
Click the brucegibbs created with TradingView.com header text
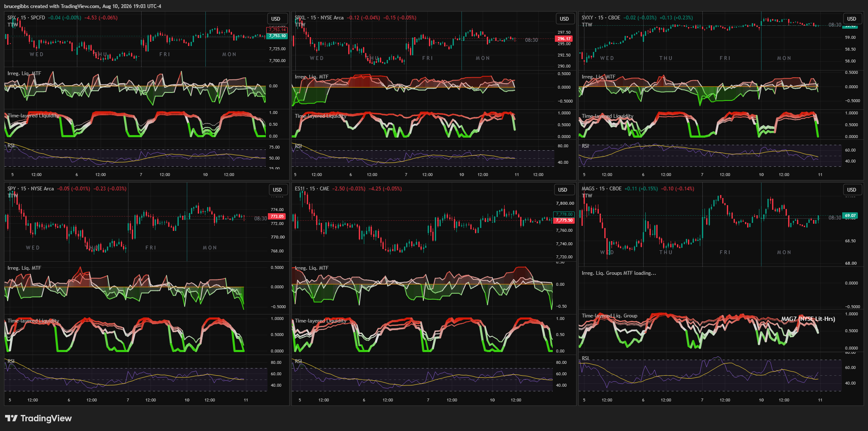point(82,6)
